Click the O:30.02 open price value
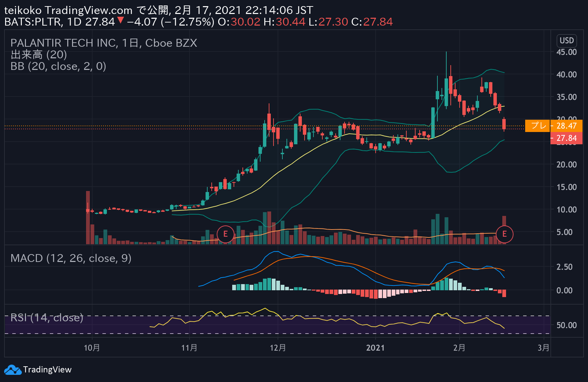588x382 pixels. click(239, 22)
